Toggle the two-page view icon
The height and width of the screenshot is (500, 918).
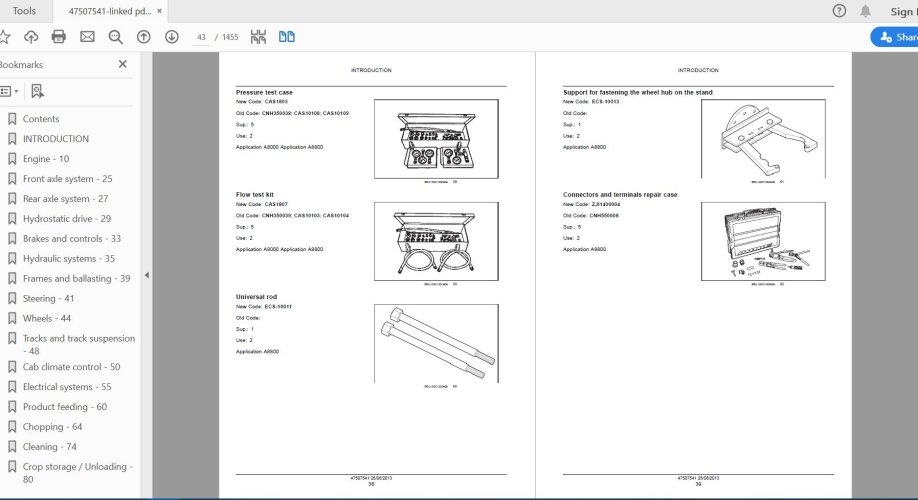tap(286, 37)
